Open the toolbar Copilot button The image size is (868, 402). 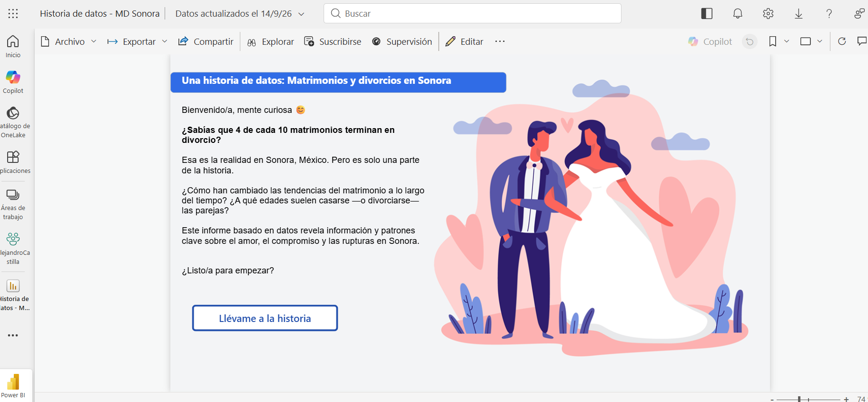pos(710,41)
